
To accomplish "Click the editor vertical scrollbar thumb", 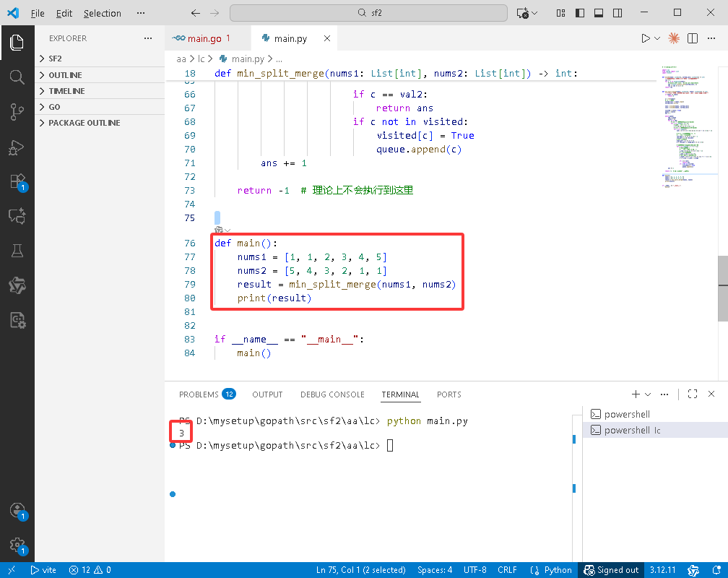I will point(723,288).
